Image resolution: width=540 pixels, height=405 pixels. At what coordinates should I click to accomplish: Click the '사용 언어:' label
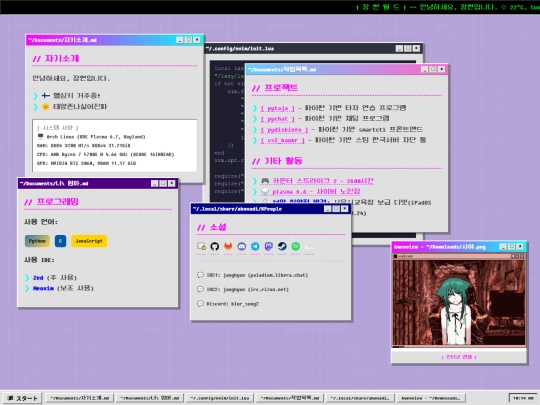tap(41, 222)
